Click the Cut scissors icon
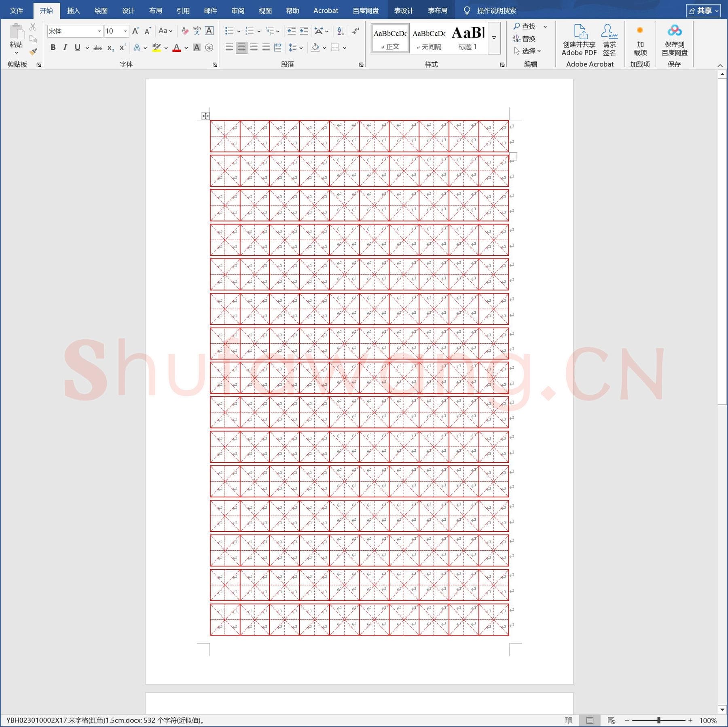Viewport: 728px width, 727px height. click(33, 27)
